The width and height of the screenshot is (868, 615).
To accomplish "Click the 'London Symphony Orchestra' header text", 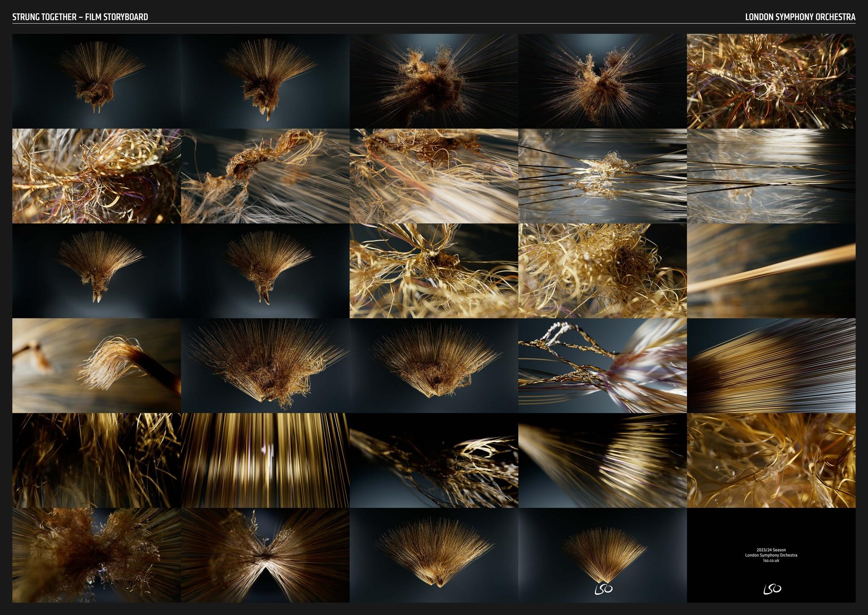I will (x=800, y=17).
